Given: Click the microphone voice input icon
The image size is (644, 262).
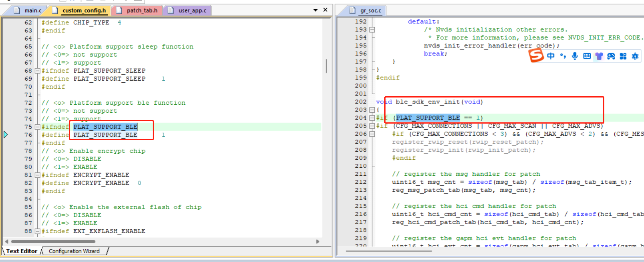Looking at the screenshot, I should [x=575, y=56].
